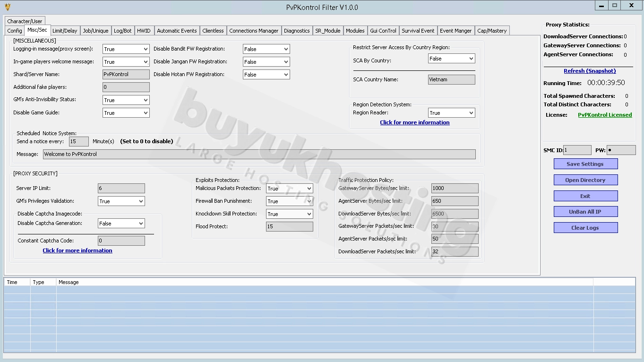Open the Diagnostics tab

click(x=297, y=31)
